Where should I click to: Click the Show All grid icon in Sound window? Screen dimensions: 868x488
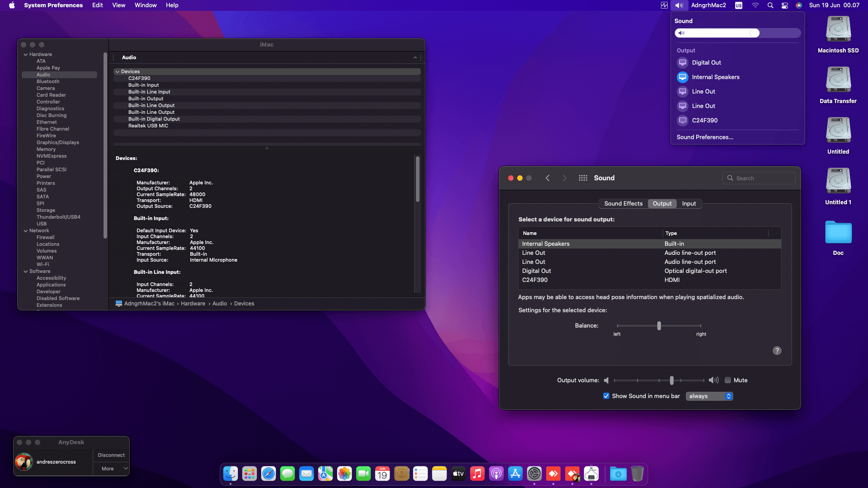pos(583,178)
